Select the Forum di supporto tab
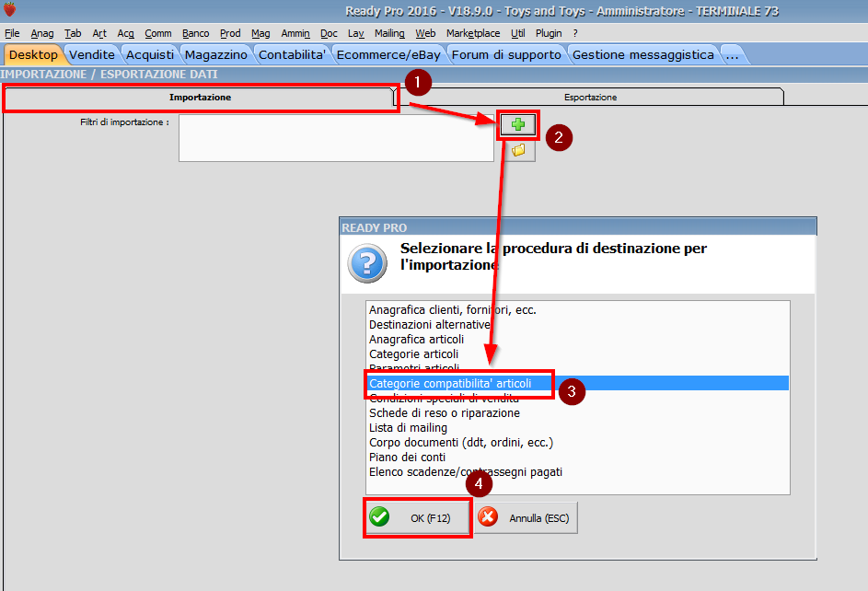Image resolution: width=868 pixels, height=591 pixels. click(x=506, y=55)
